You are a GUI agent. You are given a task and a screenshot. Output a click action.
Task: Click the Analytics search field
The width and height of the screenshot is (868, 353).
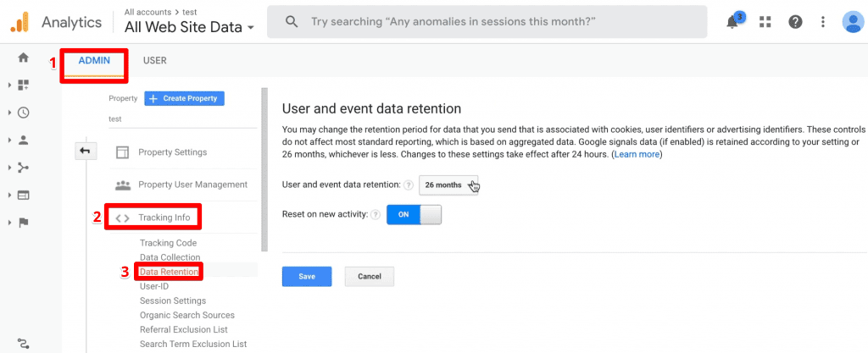(487, 22)
